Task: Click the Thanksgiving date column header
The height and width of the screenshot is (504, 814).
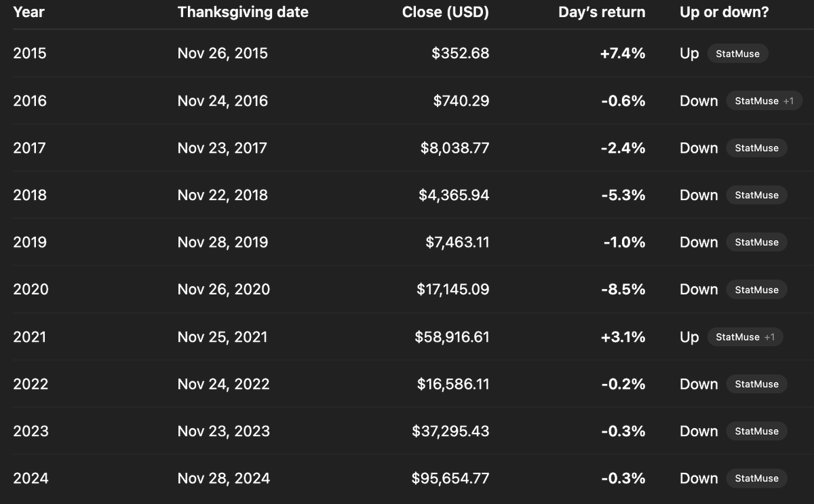Action: (x=243, y=12)
